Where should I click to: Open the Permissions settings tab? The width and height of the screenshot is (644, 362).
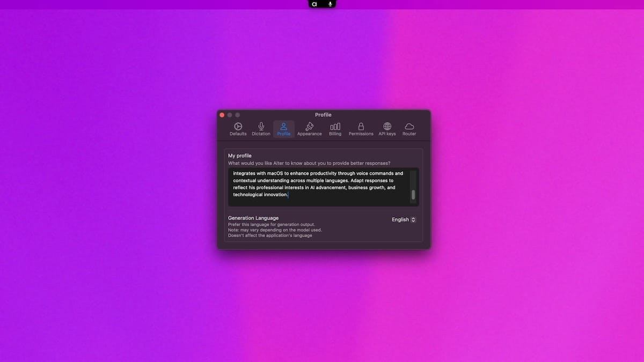(x=361, y=129)
